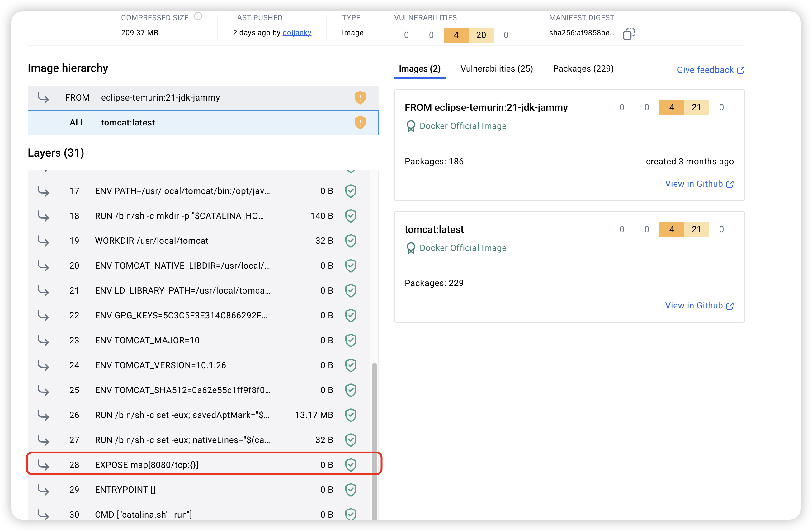Click the orange 4 badge in the header vulnerabilities
Viewport: 812px width, 531px height.
pyautogui.click(x=456, y=35)
